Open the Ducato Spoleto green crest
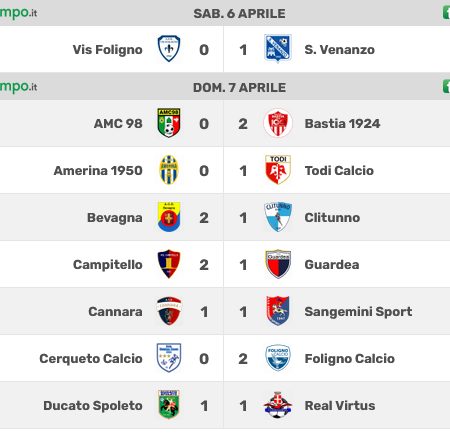The image size is (450, 438). coord(169,404)
